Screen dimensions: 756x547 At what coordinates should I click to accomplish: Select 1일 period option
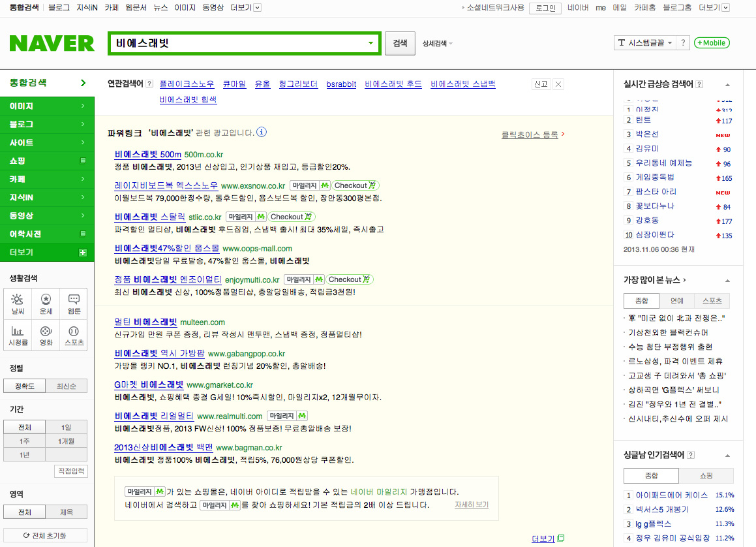67,428
